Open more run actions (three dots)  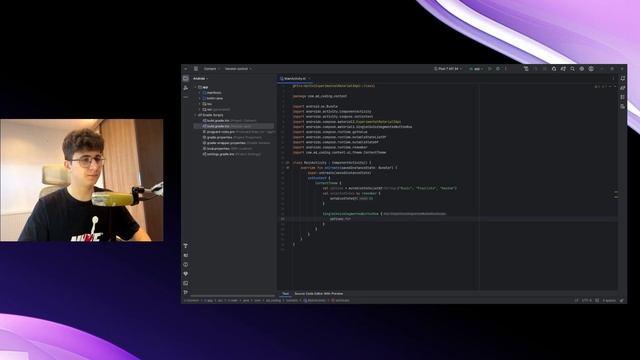tap(506, 69)
